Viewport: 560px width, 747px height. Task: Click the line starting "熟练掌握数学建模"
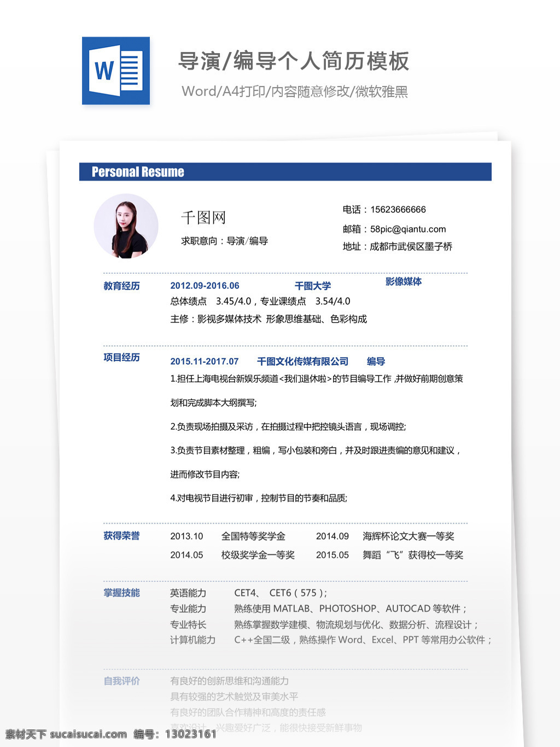[x=357, y=624]
